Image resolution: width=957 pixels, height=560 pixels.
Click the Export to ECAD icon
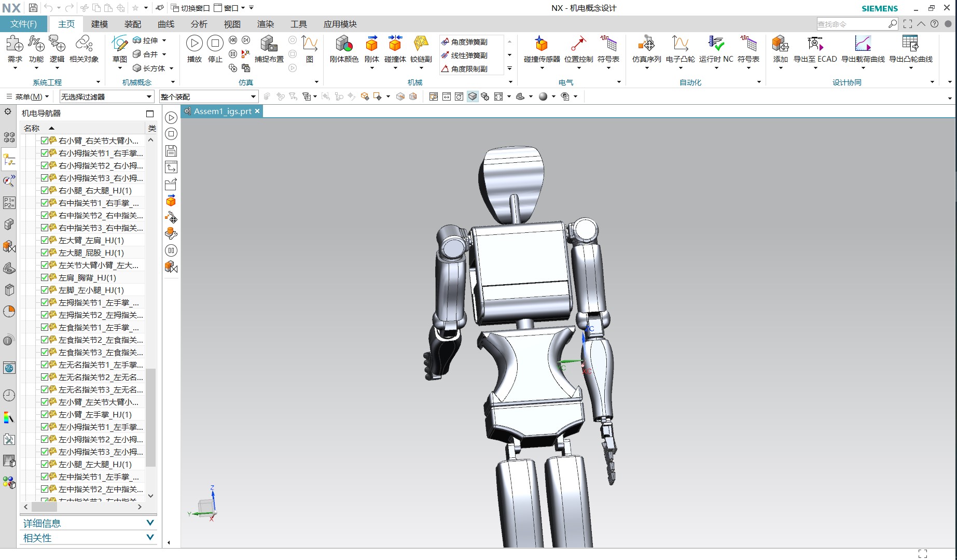(x=815, y=49)
